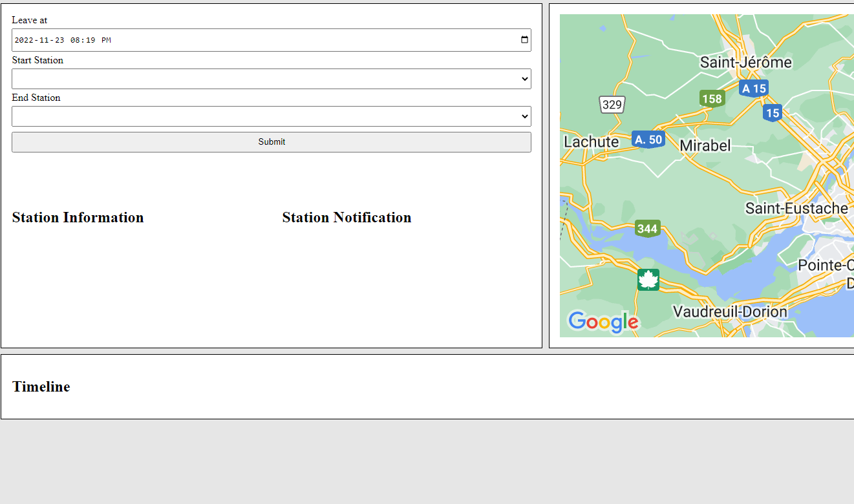Click the End Station label

coord(36,98)
